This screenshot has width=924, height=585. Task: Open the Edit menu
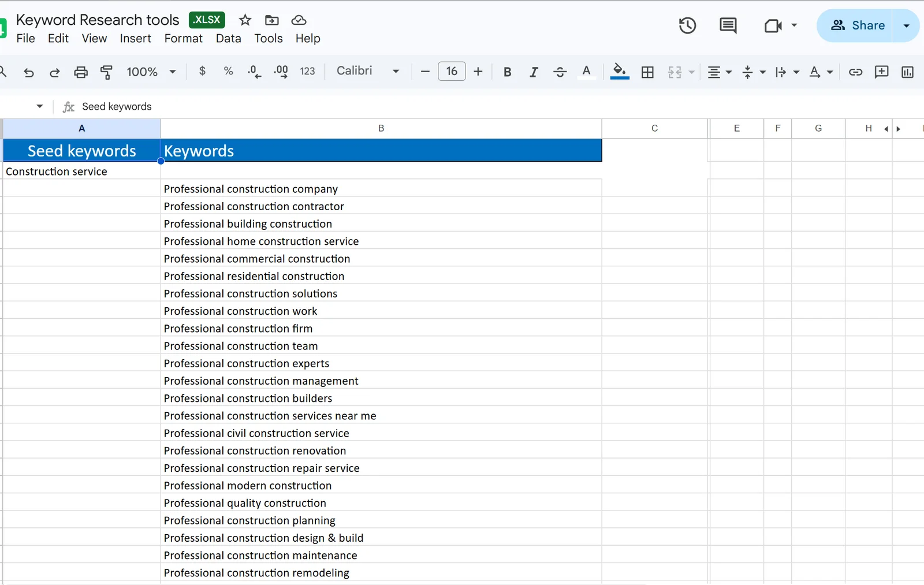58,39
